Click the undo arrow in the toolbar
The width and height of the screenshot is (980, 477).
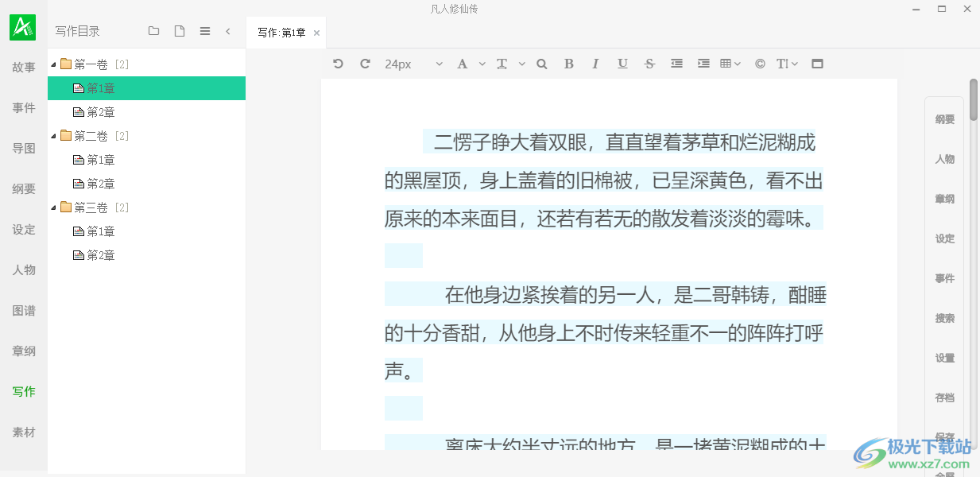click(x=338, y=64)
